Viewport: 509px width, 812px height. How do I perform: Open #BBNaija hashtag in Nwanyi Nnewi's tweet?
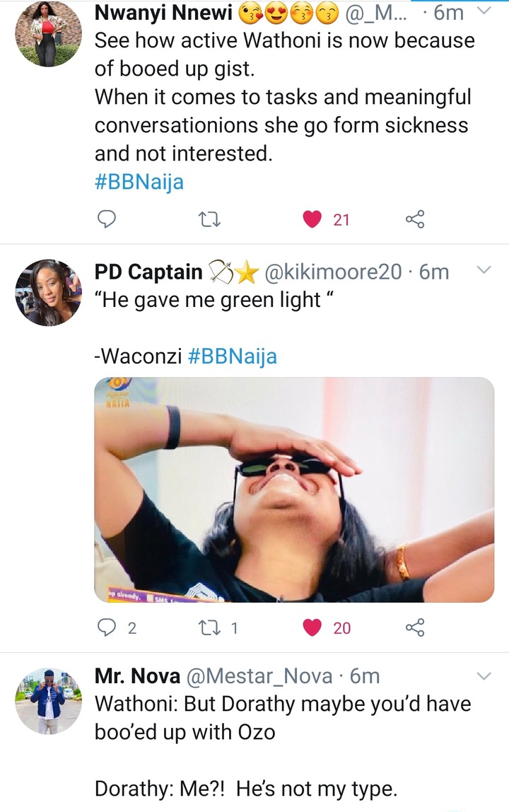click(x=139, y=182)
